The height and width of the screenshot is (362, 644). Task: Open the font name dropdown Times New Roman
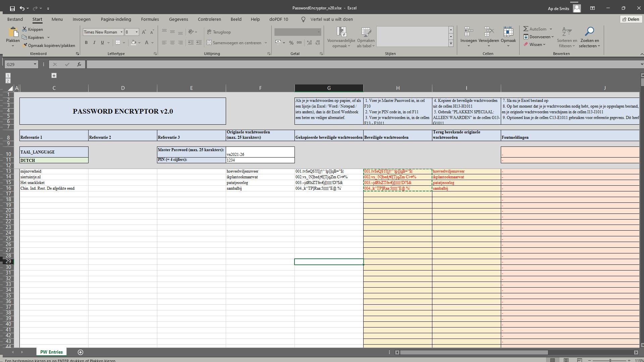tap(121, 32)
